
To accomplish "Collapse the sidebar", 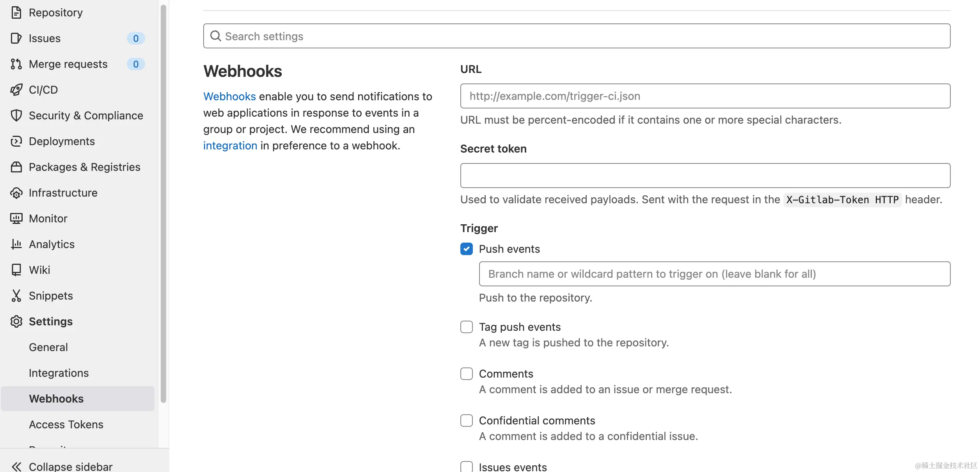I will click(x=62, y=466).
